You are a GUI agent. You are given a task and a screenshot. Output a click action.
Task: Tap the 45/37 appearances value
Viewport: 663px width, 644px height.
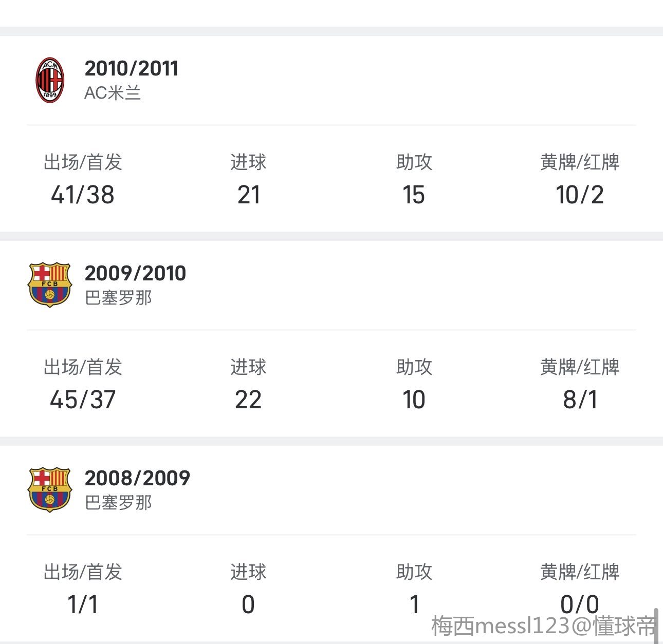coord(83,400)
